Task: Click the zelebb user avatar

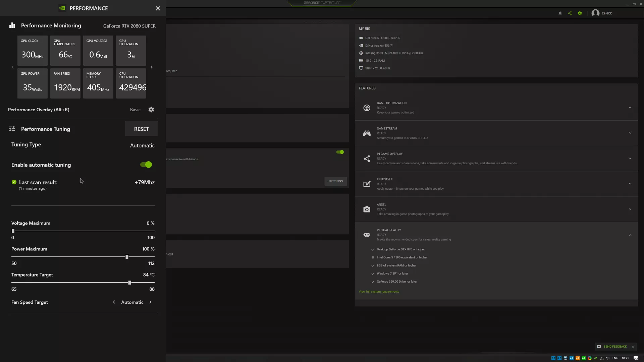Action: coord(595,13)
